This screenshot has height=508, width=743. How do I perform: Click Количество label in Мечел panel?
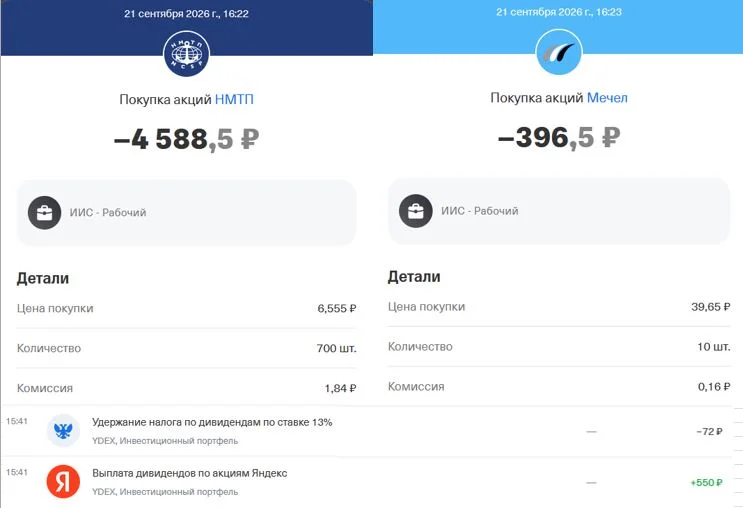point(420,346)
